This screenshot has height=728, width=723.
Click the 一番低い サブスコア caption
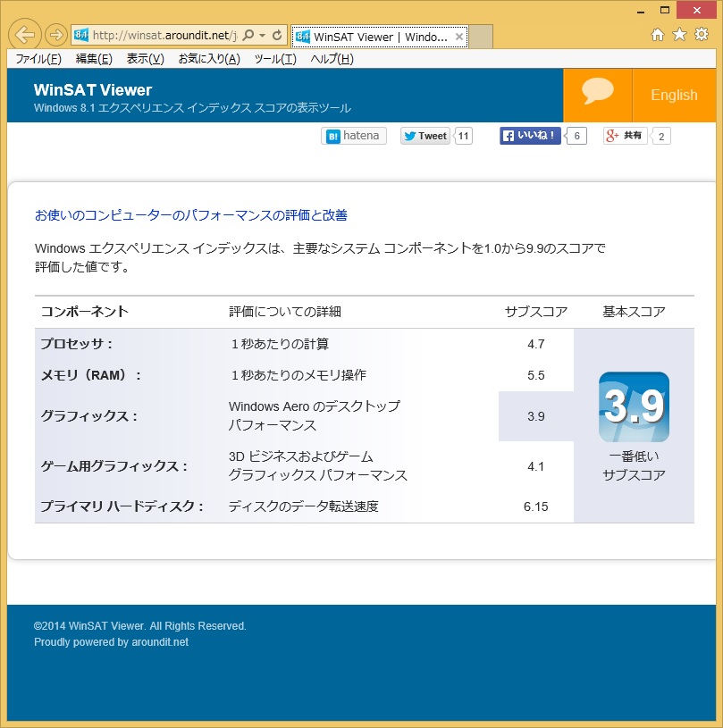tap(634, 465)
